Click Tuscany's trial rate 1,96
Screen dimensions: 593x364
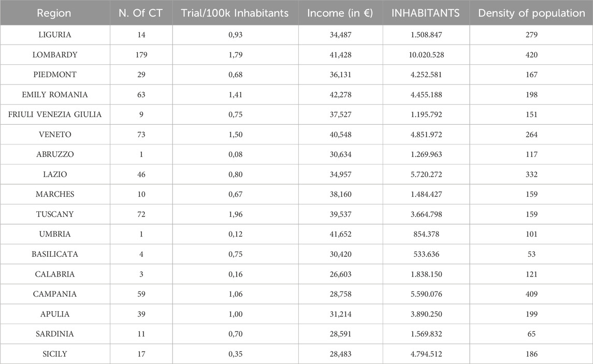235,214
